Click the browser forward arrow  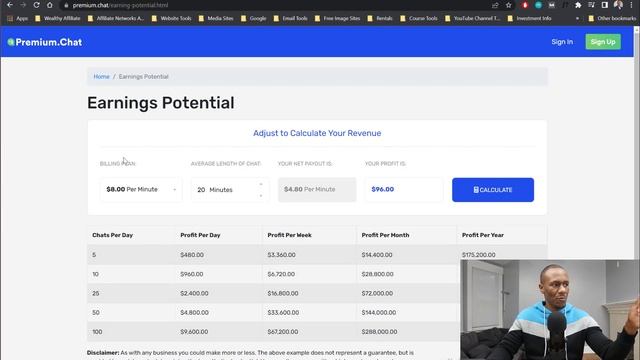tap(23, 5)
